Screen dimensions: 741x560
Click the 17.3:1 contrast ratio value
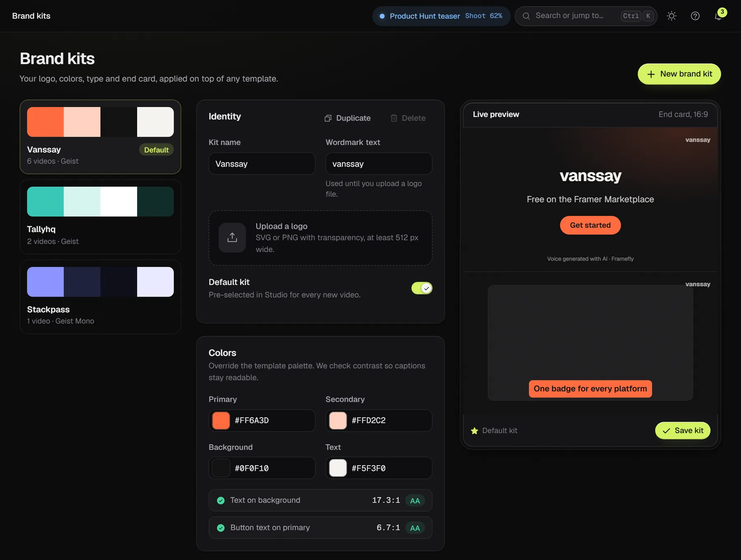coord(386,500)
